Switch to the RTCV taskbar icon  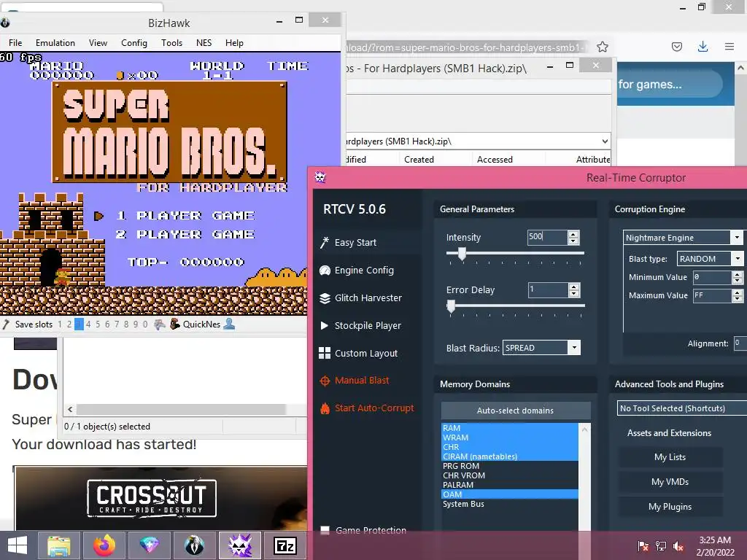click(239, 545)
